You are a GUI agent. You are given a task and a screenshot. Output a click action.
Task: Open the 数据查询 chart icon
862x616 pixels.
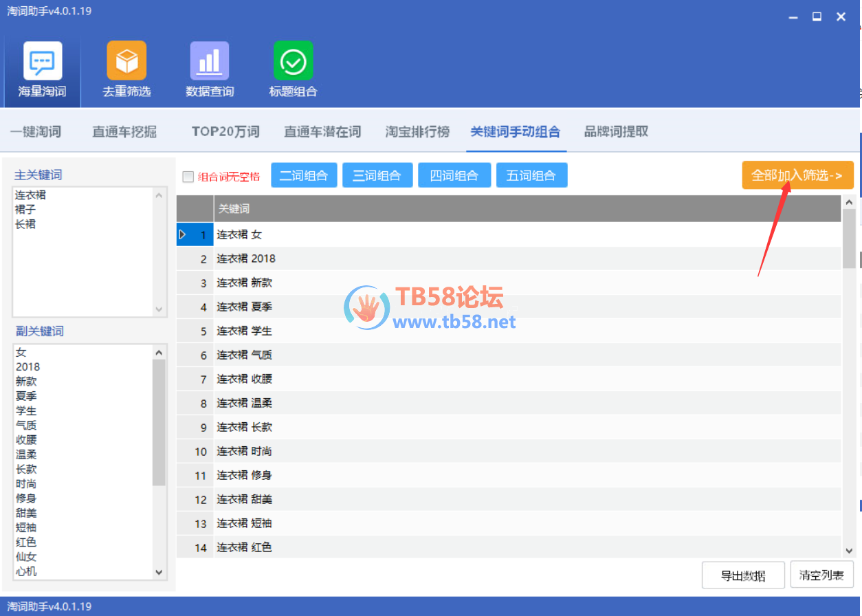(x=210, y=60)
